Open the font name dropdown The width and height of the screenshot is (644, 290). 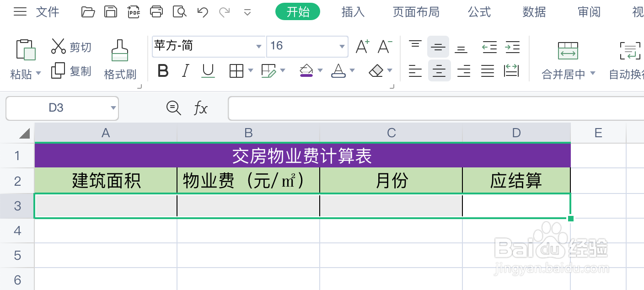tap(259, 46)
